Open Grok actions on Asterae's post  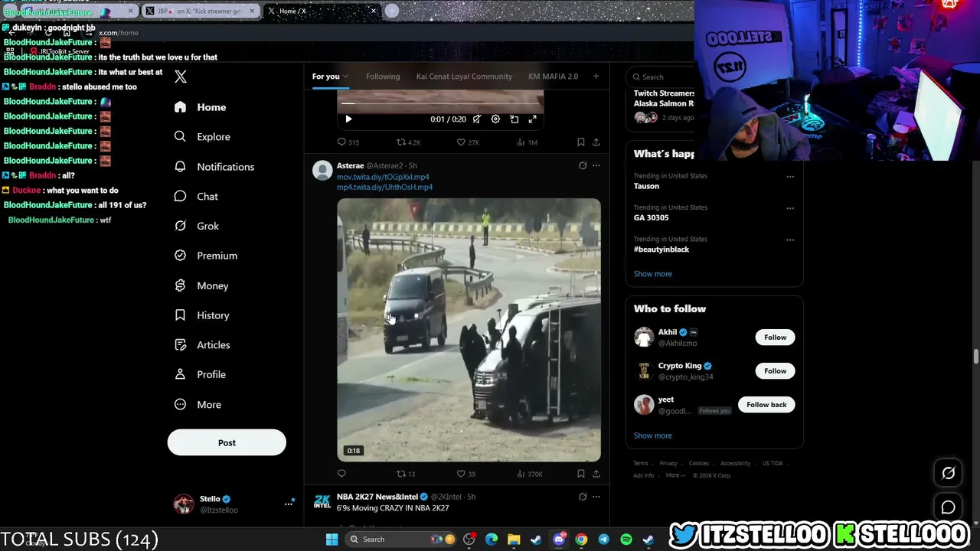tap(583, 165)
